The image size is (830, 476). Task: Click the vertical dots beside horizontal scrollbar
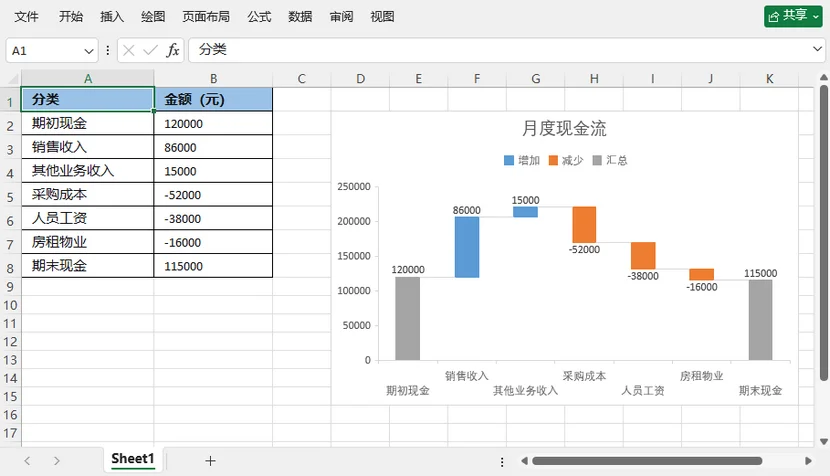(502, 462)
